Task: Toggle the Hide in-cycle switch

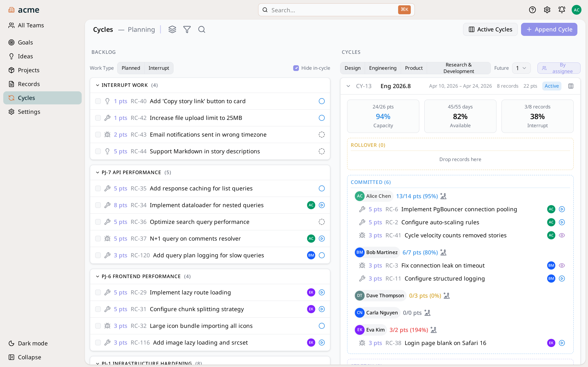Action: point(296,68)
